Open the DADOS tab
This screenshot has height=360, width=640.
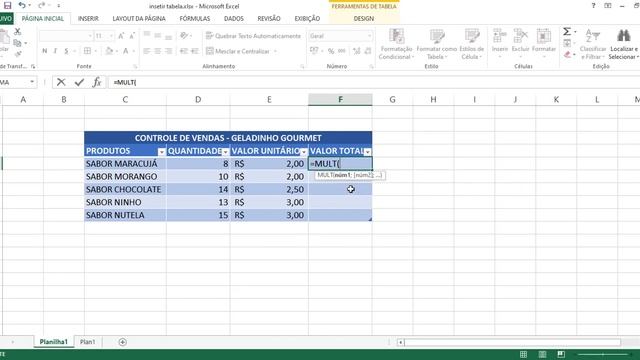click(x=233, y=18)
